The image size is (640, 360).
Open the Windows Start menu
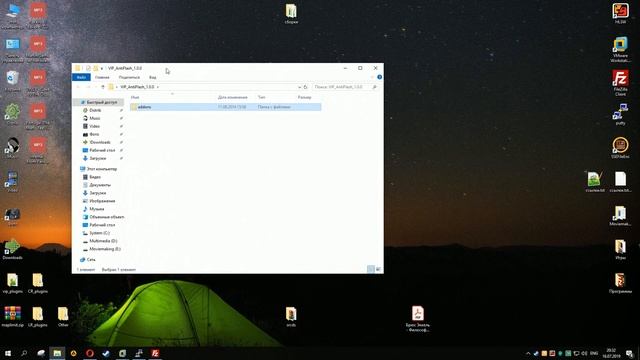click(7, 353)
